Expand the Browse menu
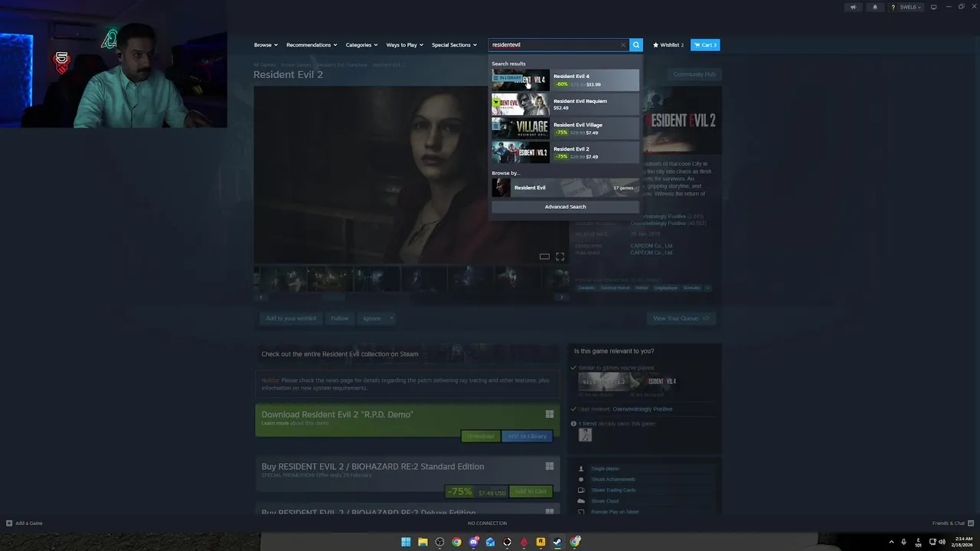The width and height of the screenshot is (980, 551). pyautogui.click(x=266, y=45)
